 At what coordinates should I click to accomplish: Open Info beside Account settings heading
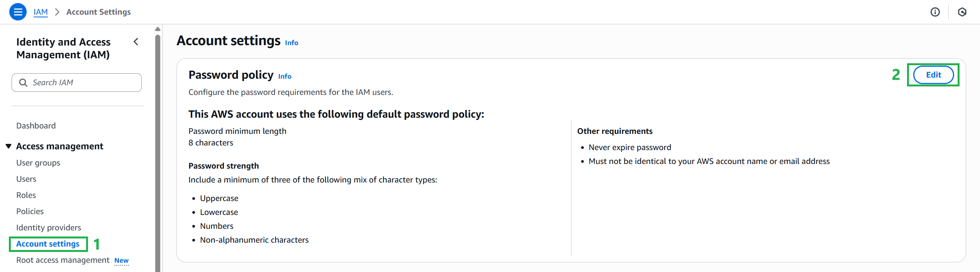(291, 42)
